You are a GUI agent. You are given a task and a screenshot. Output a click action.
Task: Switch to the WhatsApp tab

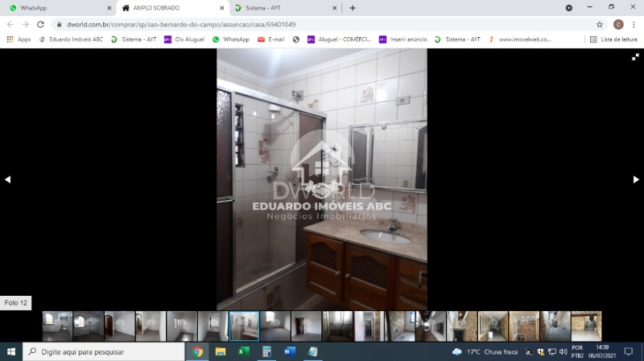point(57,8)
